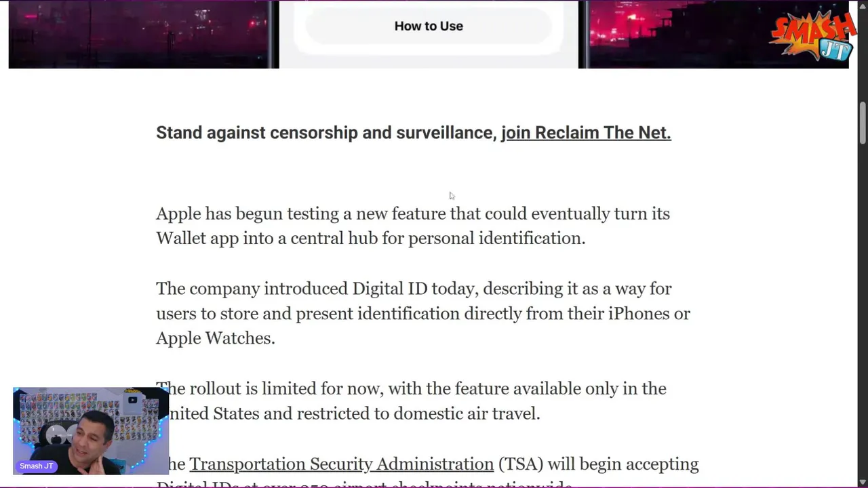The width and height of the screenshot is (868, 488).
Task: Click the How to Use button
Action: pos(429,26)
